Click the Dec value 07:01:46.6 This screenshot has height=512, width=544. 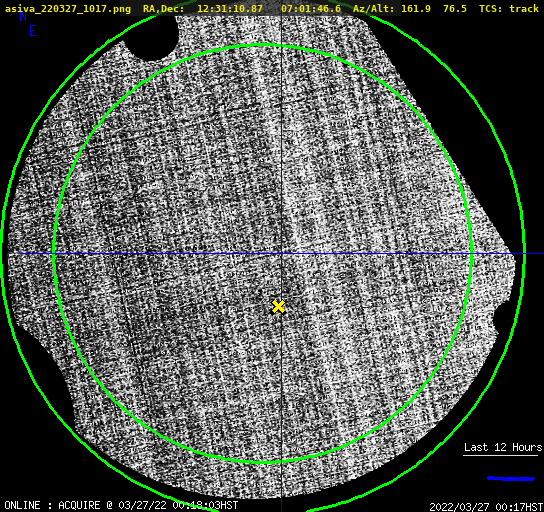click(x=311, y=8)
